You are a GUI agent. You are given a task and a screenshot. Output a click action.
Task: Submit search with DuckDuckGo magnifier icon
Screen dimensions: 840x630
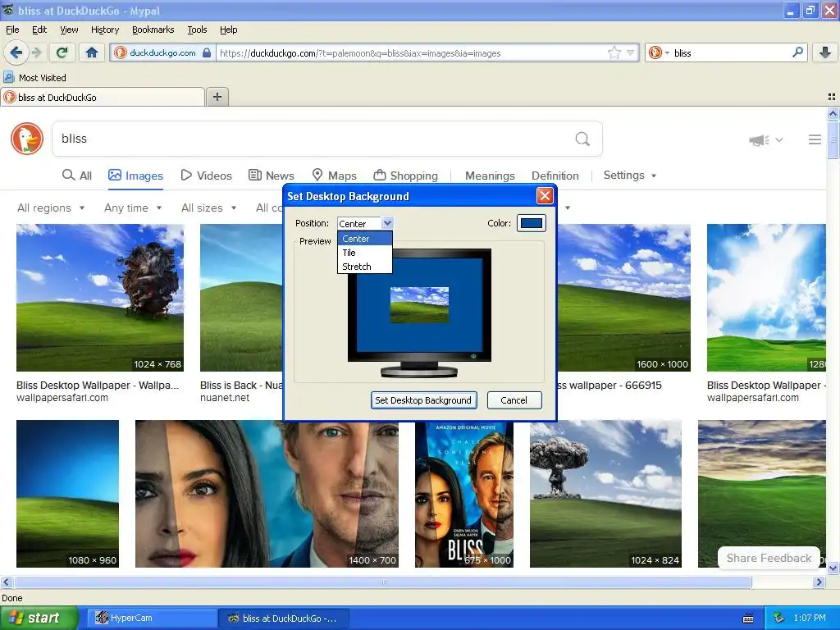[582, 139]
